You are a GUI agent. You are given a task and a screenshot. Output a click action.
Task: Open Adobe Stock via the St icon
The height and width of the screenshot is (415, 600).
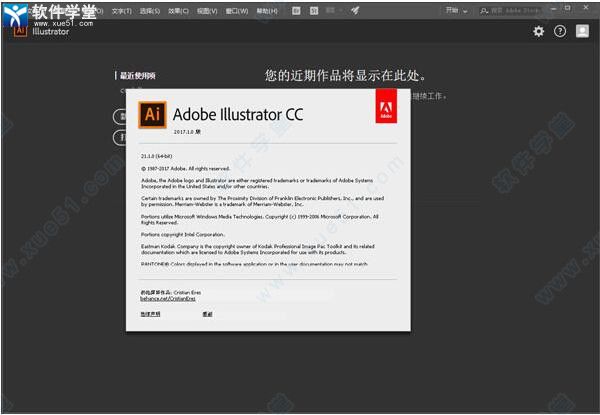click(314, 11)
